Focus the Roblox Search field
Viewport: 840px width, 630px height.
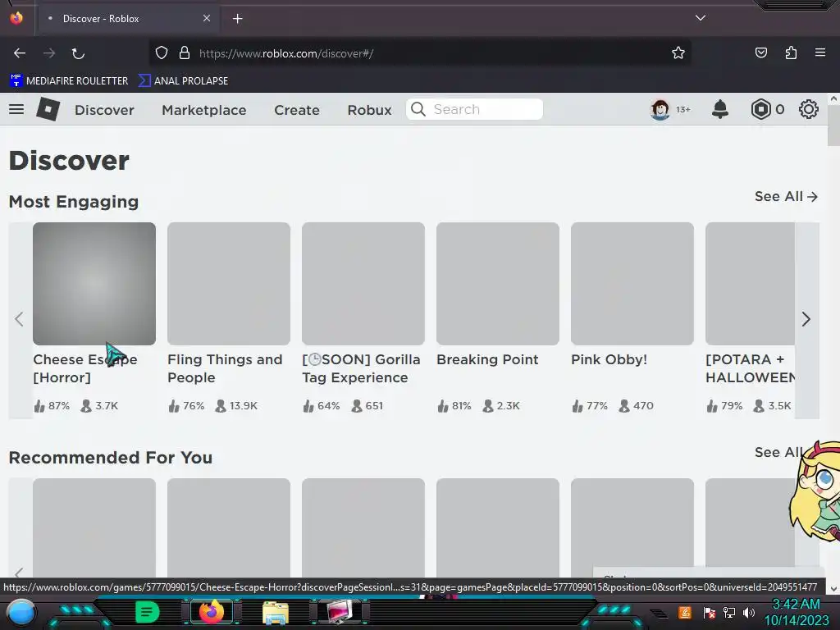[474, 109]
